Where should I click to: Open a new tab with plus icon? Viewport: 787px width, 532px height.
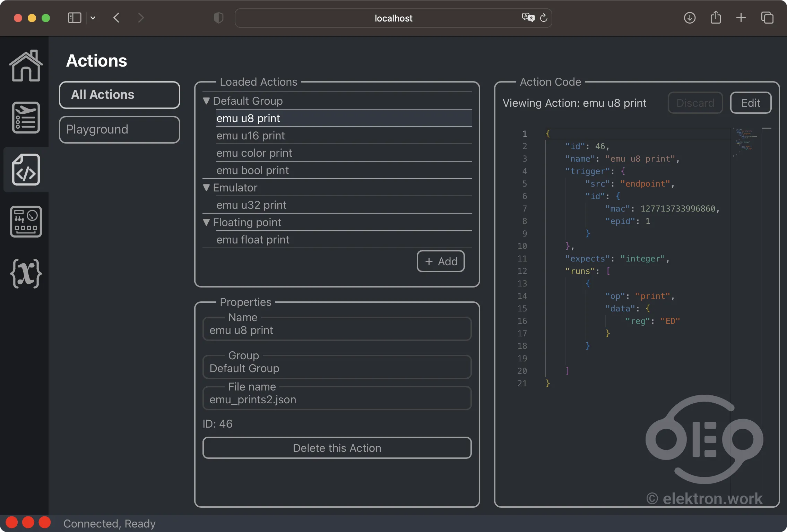click(x=741, y=18)
